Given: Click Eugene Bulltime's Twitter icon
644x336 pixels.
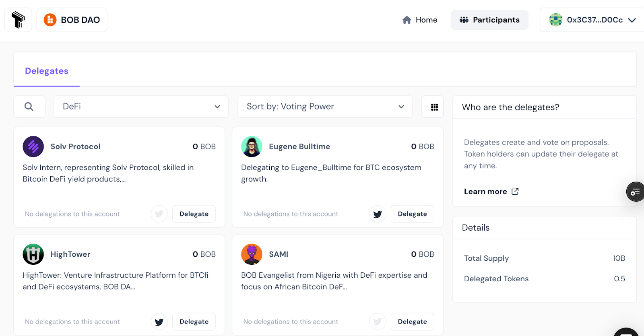Looking at the screenshot, I should [x=378, y=214].
